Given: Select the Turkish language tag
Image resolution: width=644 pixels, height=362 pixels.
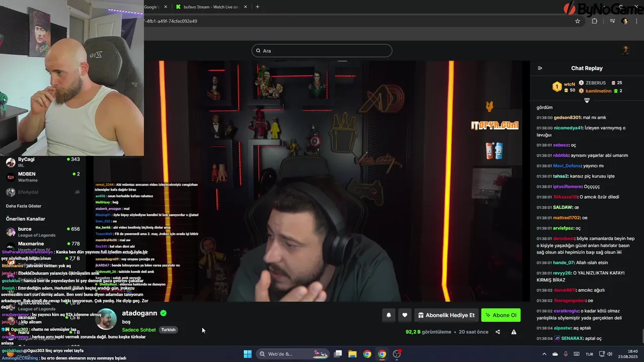Looking at the screenshot, I should 168,330.
